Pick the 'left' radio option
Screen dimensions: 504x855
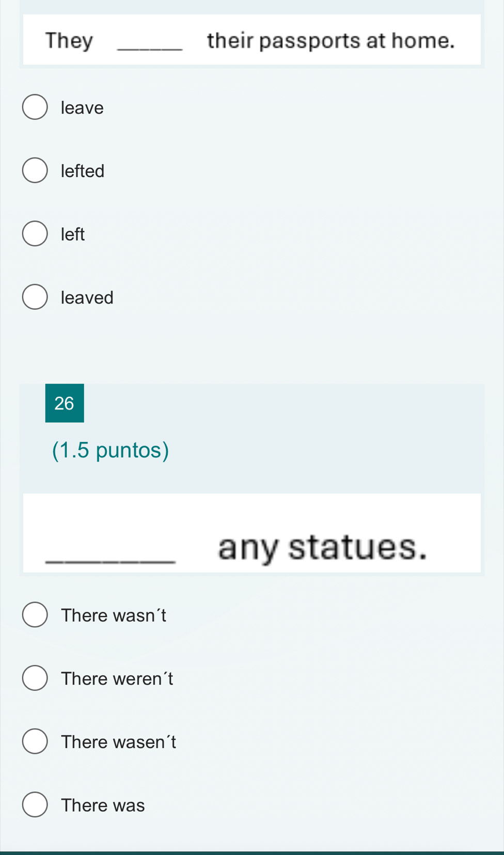coord(35,234)
